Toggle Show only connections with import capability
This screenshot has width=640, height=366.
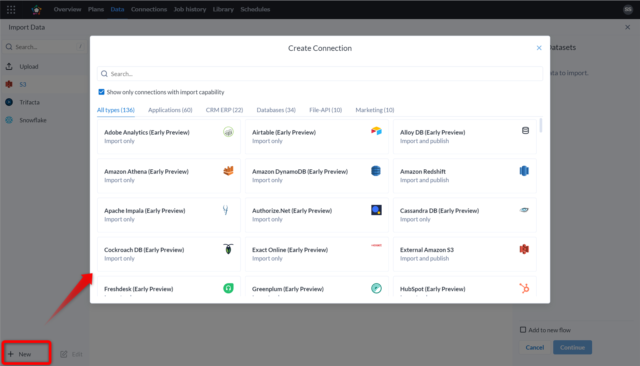coord(101,92)
